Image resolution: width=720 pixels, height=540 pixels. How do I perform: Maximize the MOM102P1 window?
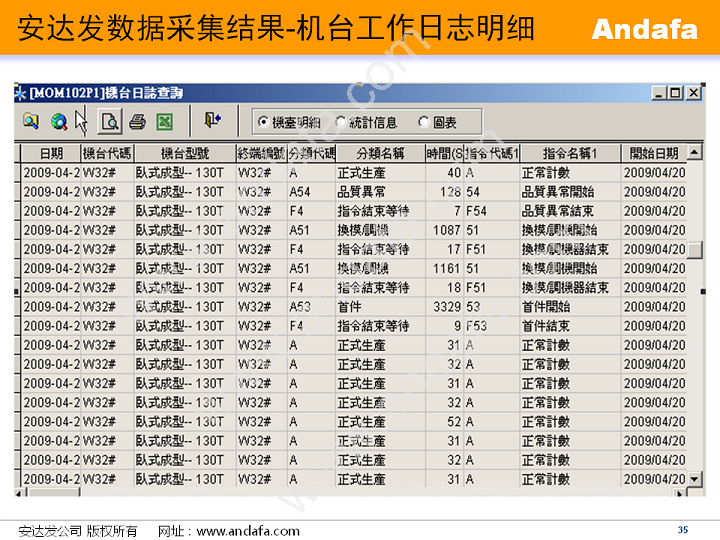[676, 93]
